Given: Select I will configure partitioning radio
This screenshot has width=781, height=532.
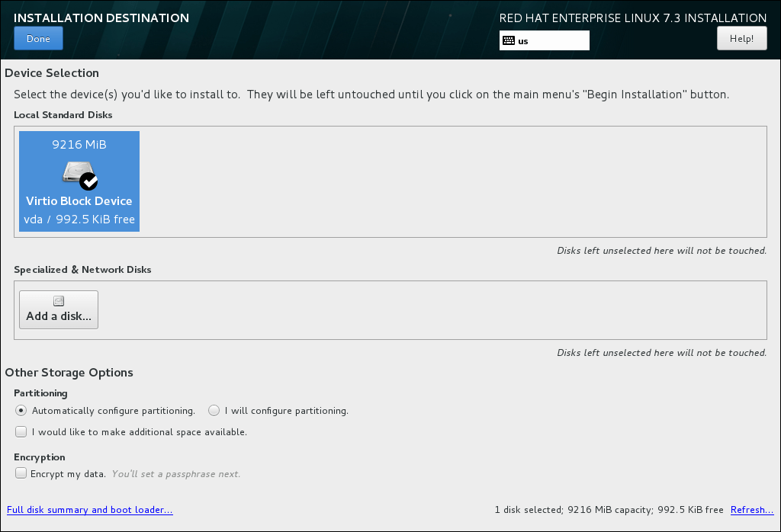Looking at the screenshot, I should 214,411.
